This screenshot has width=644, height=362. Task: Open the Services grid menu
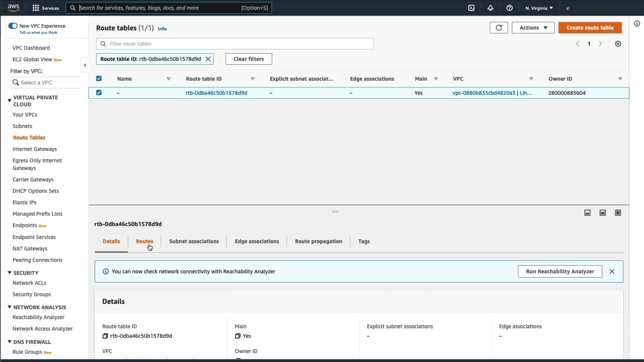(x=36, y=8)
